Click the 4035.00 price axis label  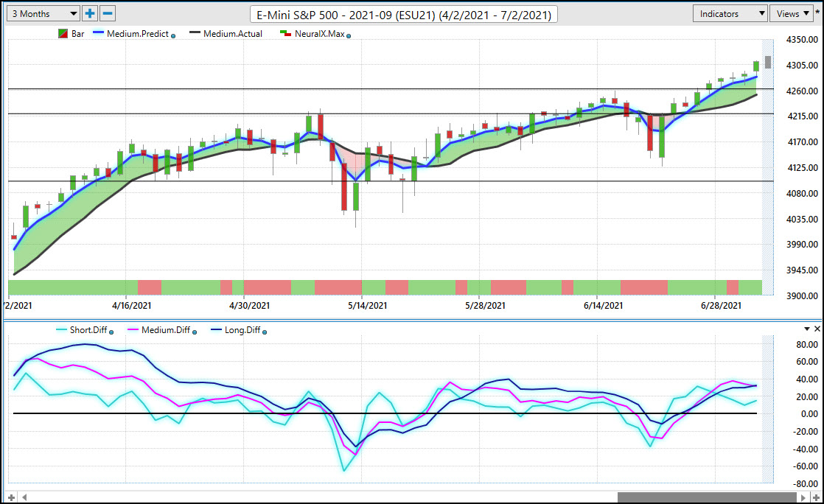[x=802, y=219]
